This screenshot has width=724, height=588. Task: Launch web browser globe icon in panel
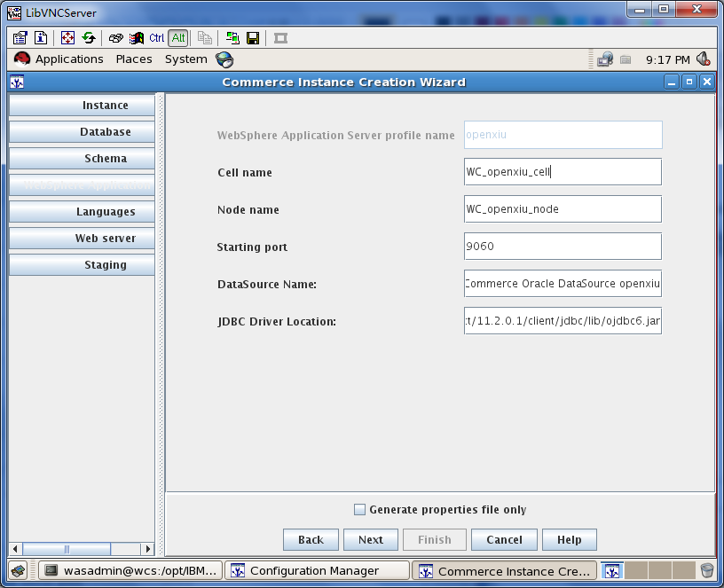click(x=224, y=59)
